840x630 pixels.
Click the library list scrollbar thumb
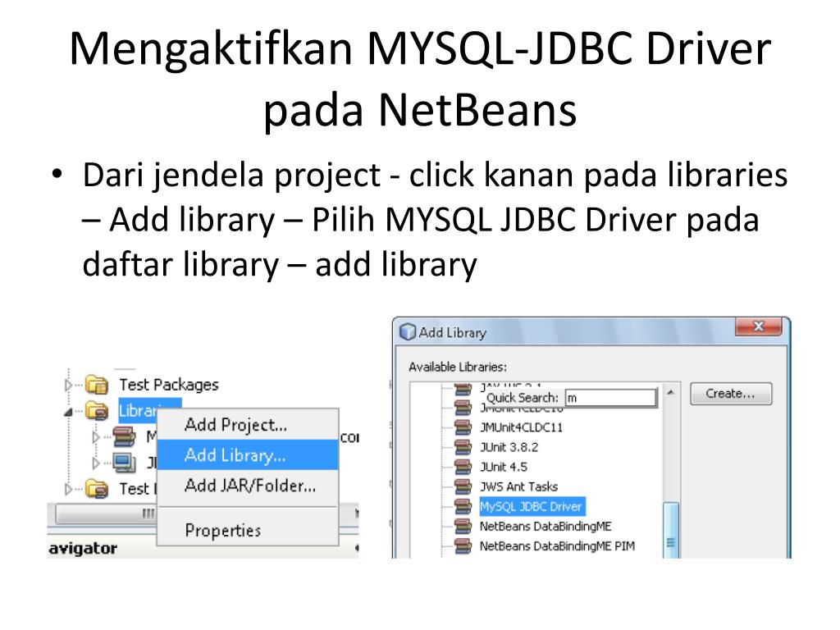point(671,531)
